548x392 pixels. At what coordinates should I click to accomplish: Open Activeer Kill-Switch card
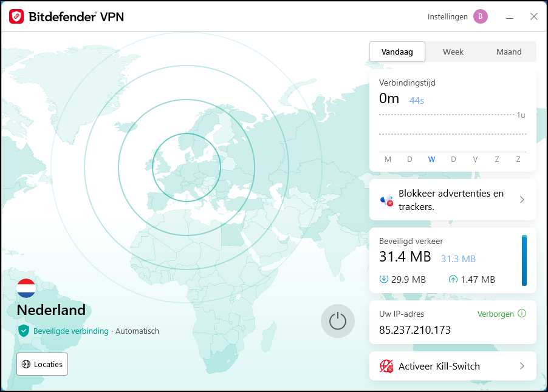(x=453, y=366)
